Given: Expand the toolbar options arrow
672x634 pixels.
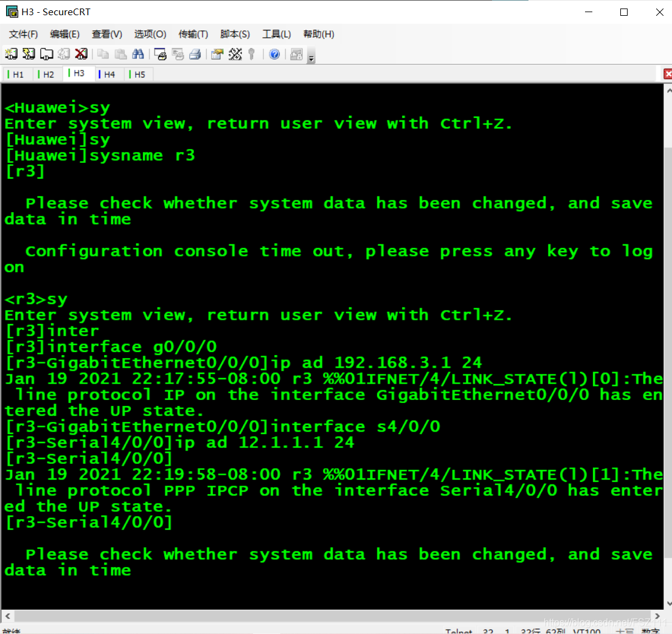Looking at the screenshot, I should click(311, 57).
